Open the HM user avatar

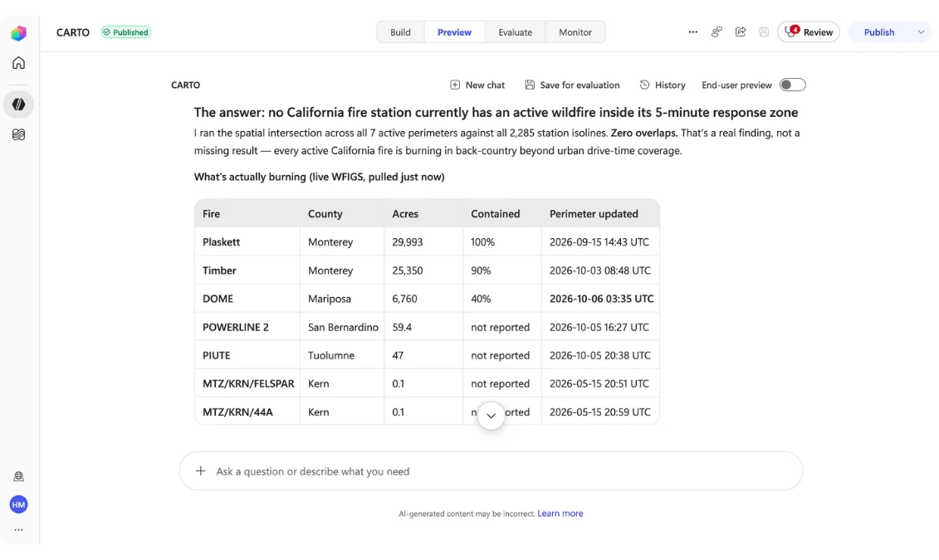point(18,504)
